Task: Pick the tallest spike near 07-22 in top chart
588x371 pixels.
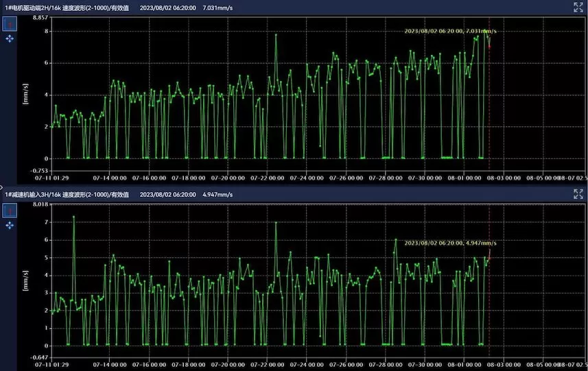Action: point(277,34)
